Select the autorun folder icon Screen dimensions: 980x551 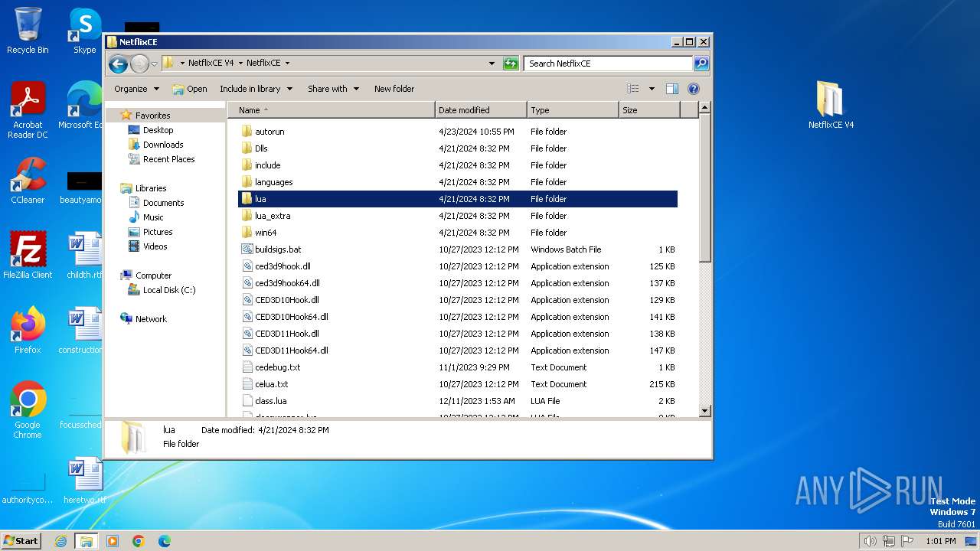(247, 132)
